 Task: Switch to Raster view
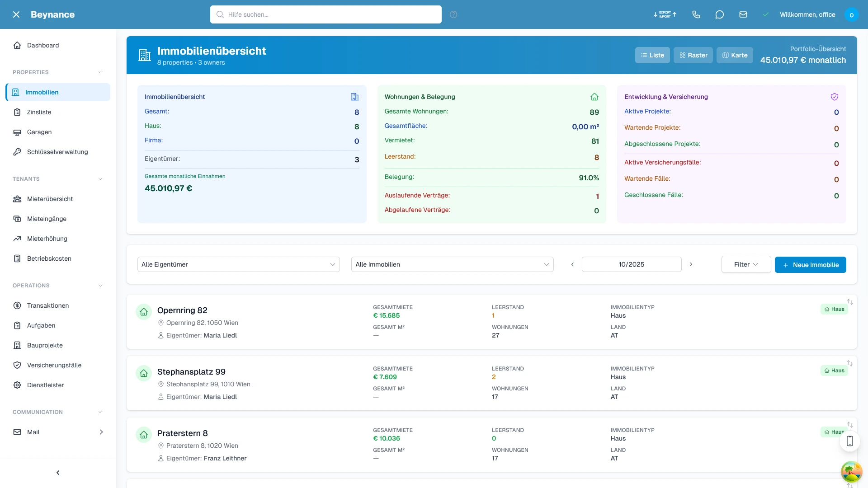(x=693, y=55)
